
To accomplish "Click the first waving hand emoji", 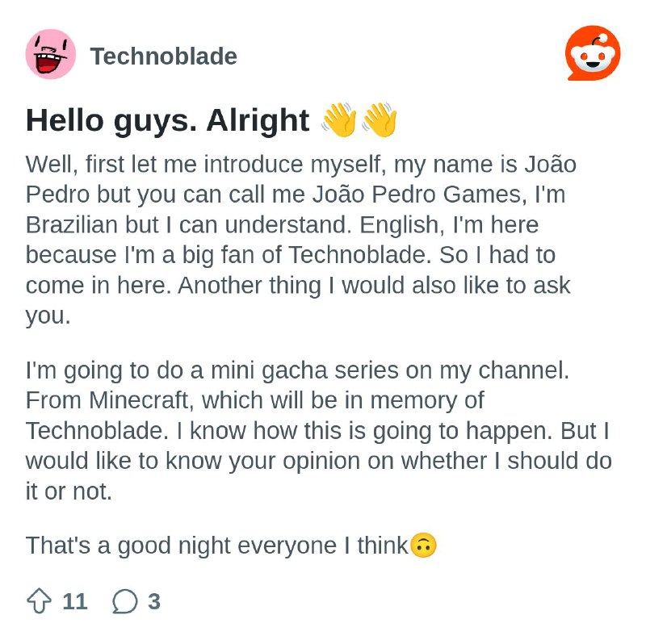I will 339,119.
